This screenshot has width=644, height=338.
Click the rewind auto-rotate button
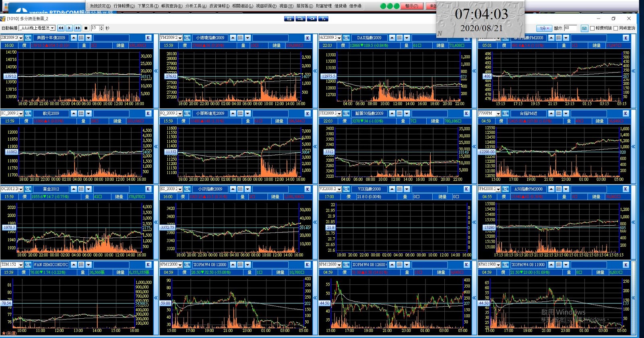61,28
